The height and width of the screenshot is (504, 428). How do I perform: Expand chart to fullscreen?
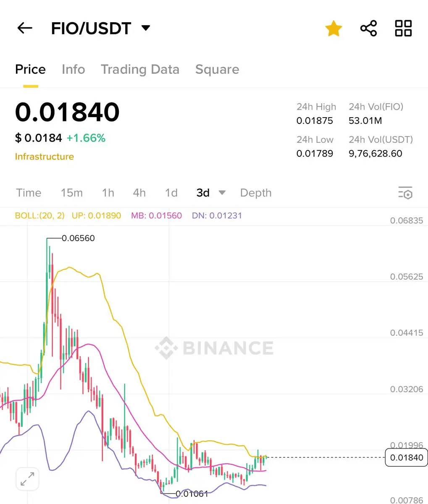coord(27,479)
